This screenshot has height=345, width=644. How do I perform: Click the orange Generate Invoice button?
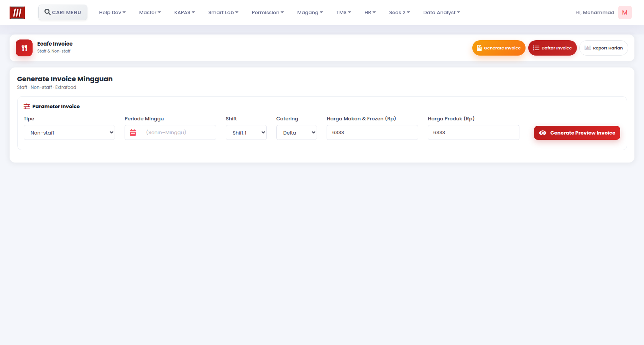[x=499, y=48]
